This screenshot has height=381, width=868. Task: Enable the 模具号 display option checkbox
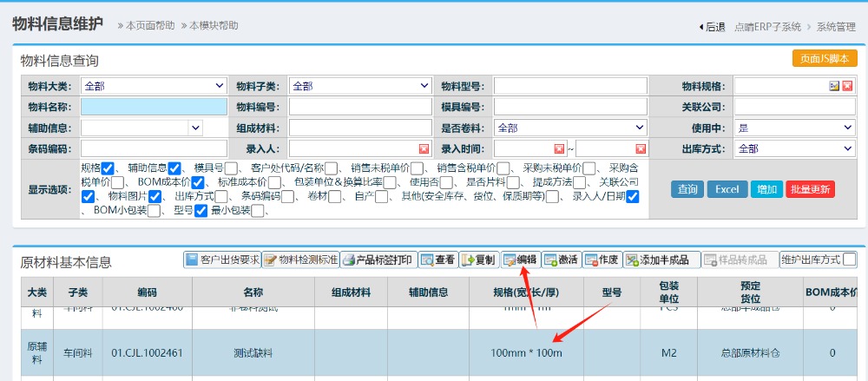point(232,168)
